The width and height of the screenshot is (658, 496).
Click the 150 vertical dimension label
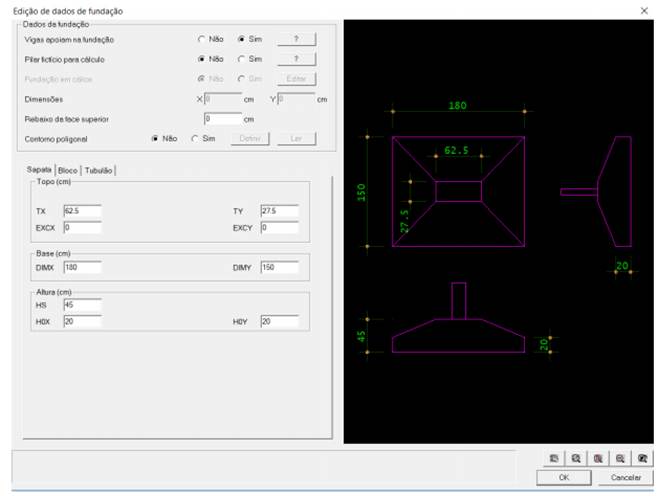[x=361, y=192]
